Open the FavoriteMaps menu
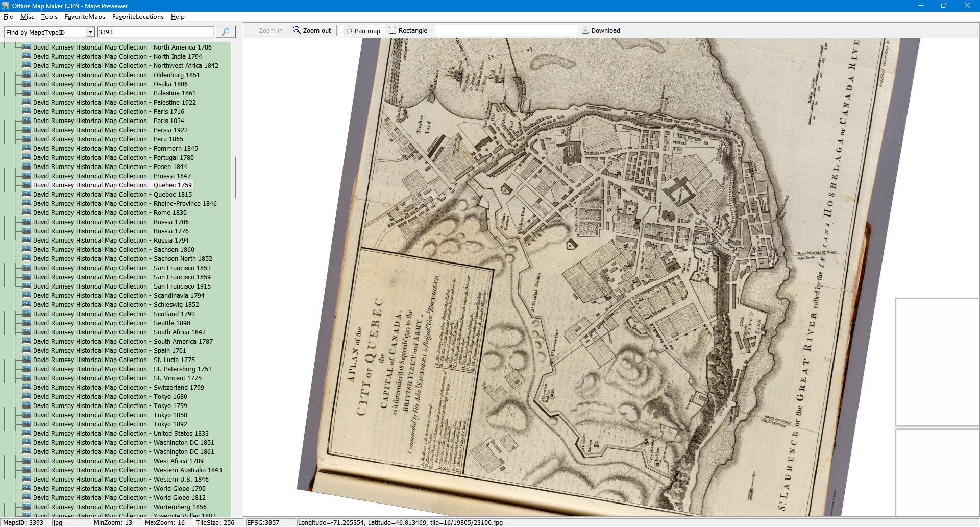 pyautogui.click(x=85, y=17)
